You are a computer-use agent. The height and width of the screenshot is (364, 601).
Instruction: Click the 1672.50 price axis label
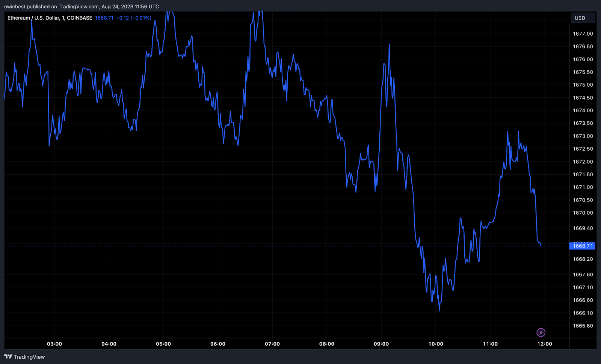(583, 149)
